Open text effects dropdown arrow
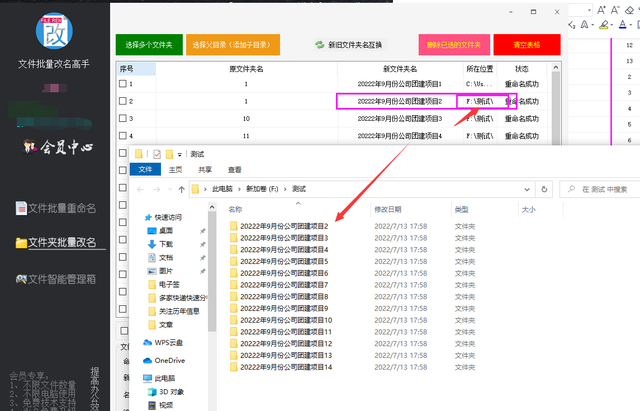 [x=593, y=25]
